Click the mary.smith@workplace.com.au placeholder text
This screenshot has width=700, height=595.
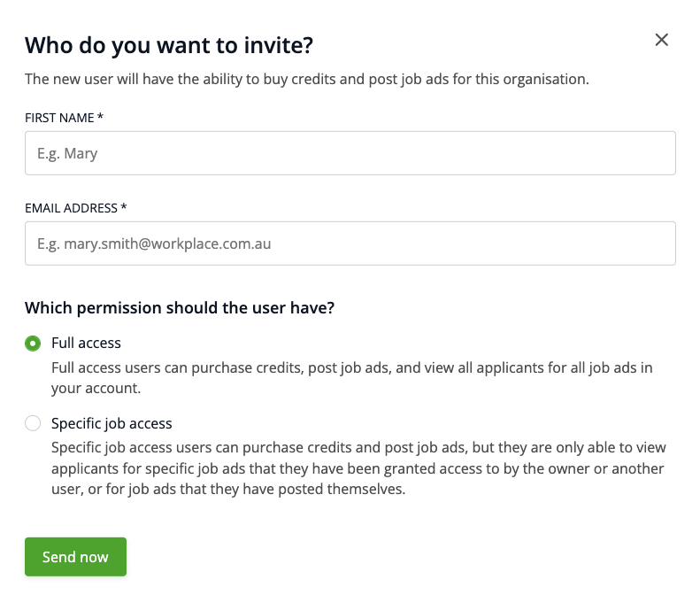[154, 243]
